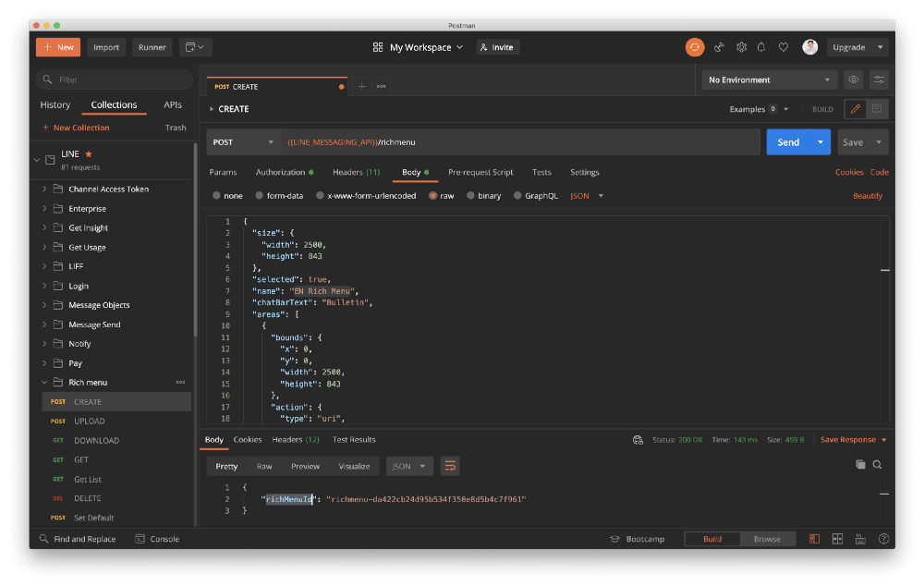Open the tab options ellipsis

point(382,87)
